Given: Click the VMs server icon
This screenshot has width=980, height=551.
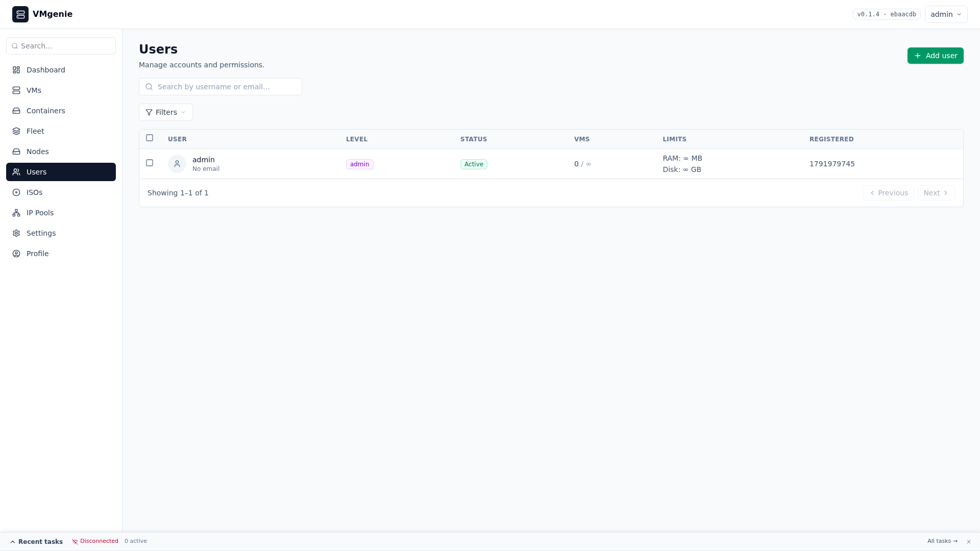Looking at the screenshot, I should [16, 90].
